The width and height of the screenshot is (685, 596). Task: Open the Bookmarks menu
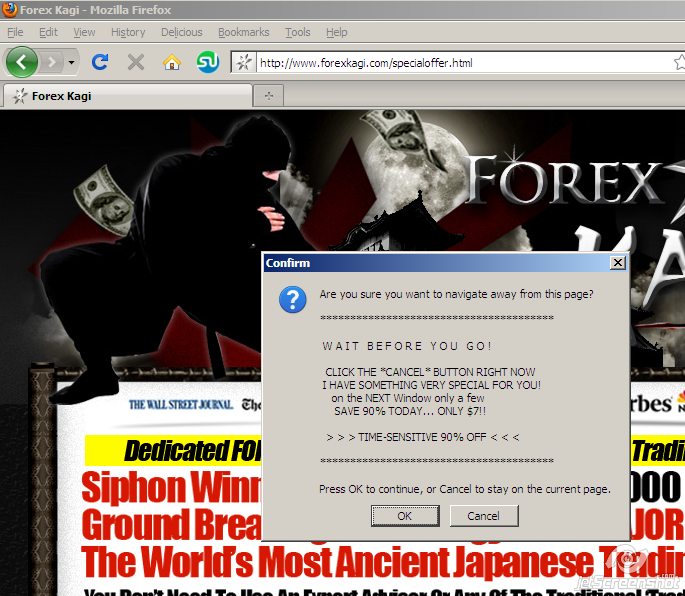(x=244, y=32)
